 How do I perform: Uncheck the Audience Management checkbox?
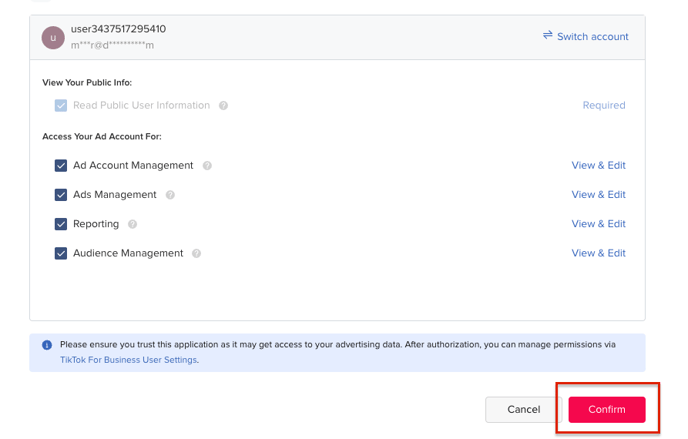tap(61, 253)
